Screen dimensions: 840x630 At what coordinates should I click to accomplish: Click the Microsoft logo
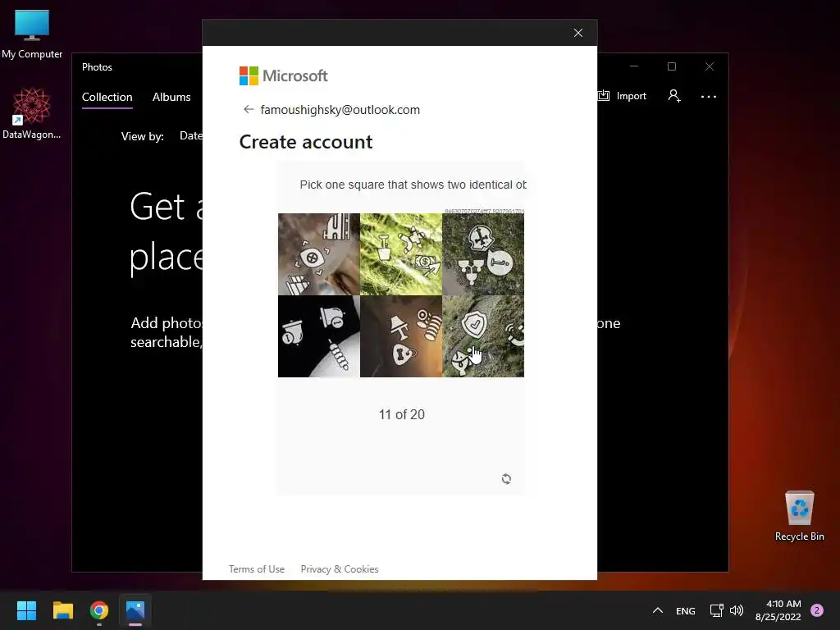(x=283, y=76)
